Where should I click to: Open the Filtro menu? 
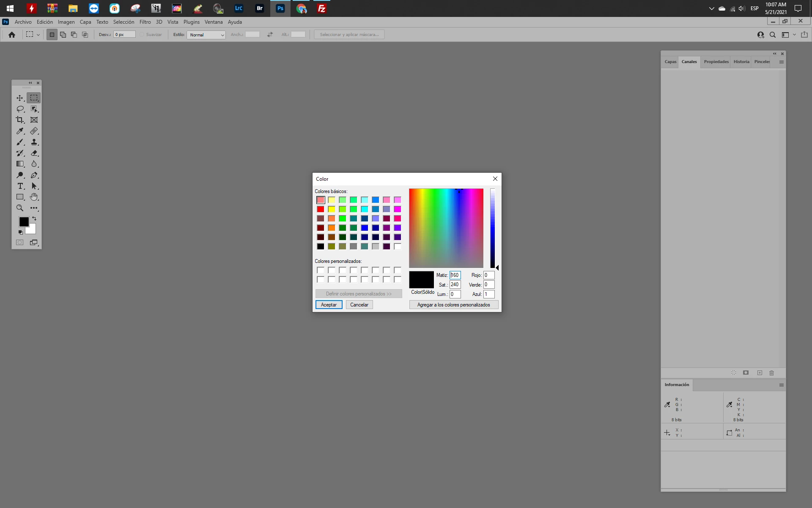[x=145, y=22]
